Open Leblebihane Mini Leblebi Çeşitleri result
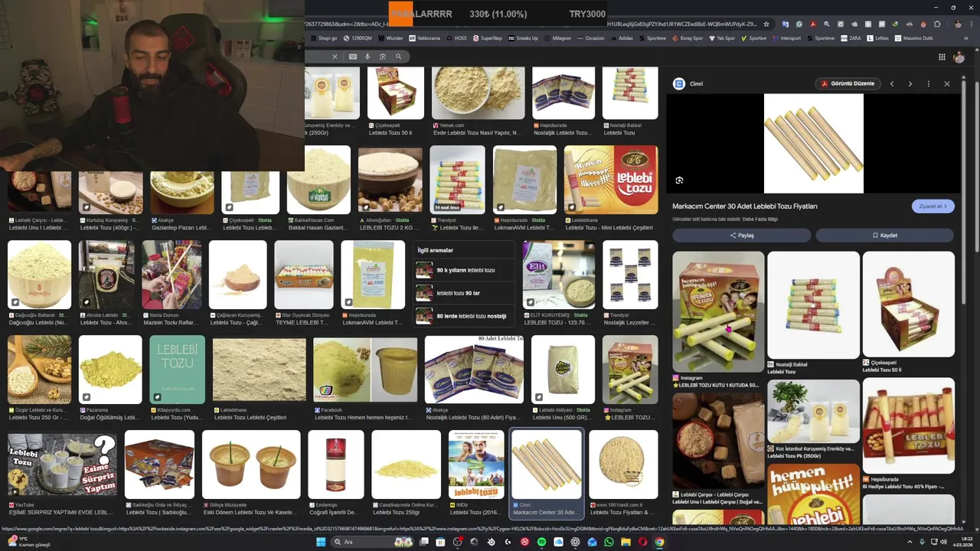This screenshot has height=551, width=980. [611, 180]
